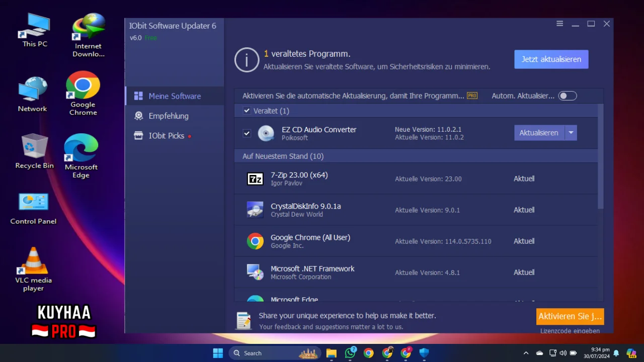The image size is (644, 362).
Task: Click the 7-Zip 23.00 (x64) name
Action: [299, 175]
